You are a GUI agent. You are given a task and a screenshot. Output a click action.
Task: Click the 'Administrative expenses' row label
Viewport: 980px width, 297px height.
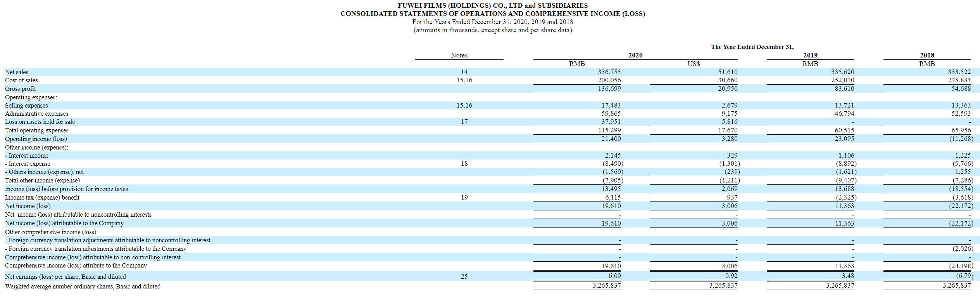(x=36, y=114)
